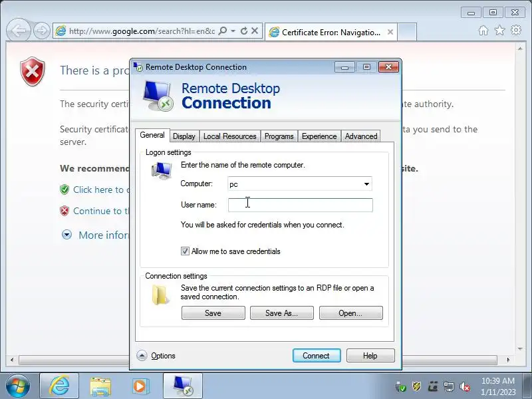Click the browser vertical scrollbar down arrow
The image size is (532, 399).
pyautogui.click(x=520, y=348)
